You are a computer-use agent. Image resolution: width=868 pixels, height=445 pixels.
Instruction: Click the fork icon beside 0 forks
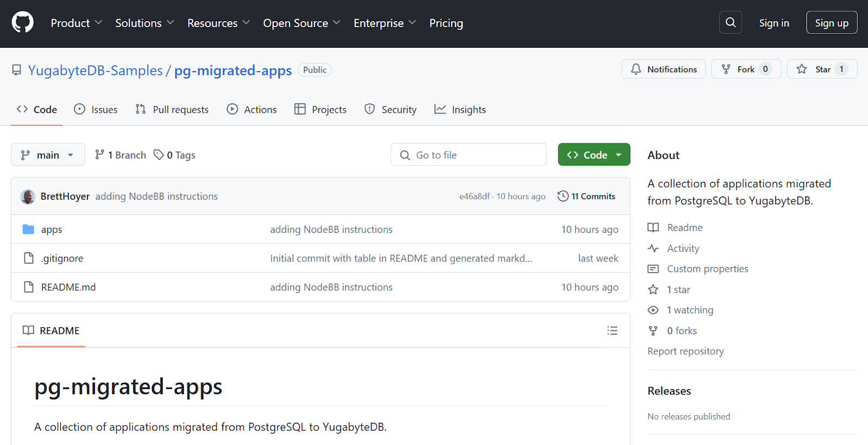click(653, 330)
